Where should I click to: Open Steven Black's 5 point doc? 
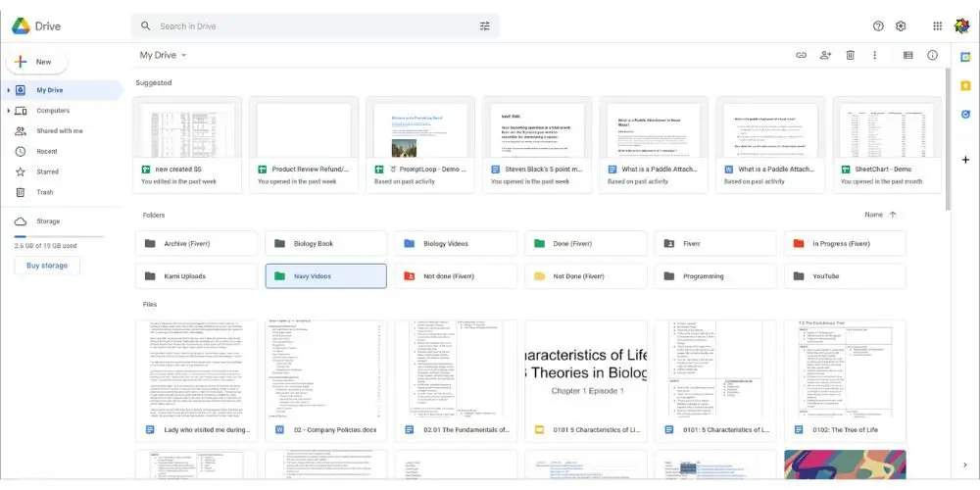coord(537,144)
